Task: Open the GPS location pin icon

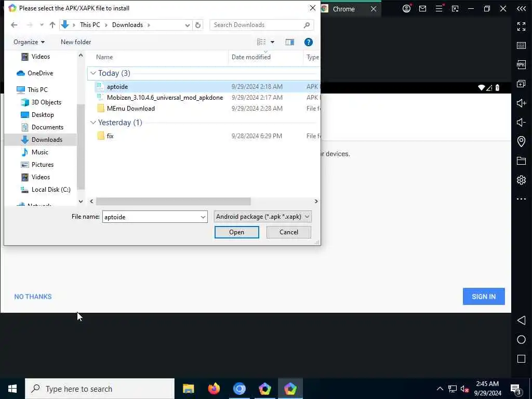Action: pos(521,141)
